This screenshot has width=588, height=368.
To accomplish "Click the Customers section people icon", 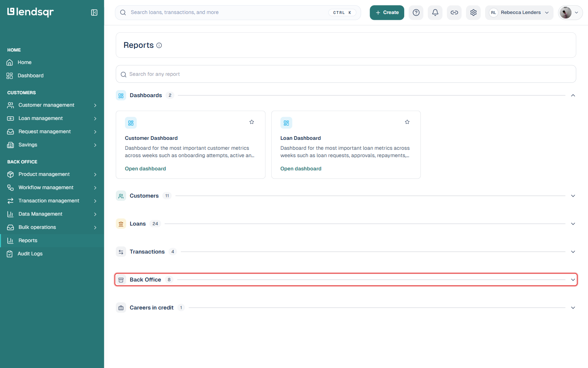I will click(121, 196).
